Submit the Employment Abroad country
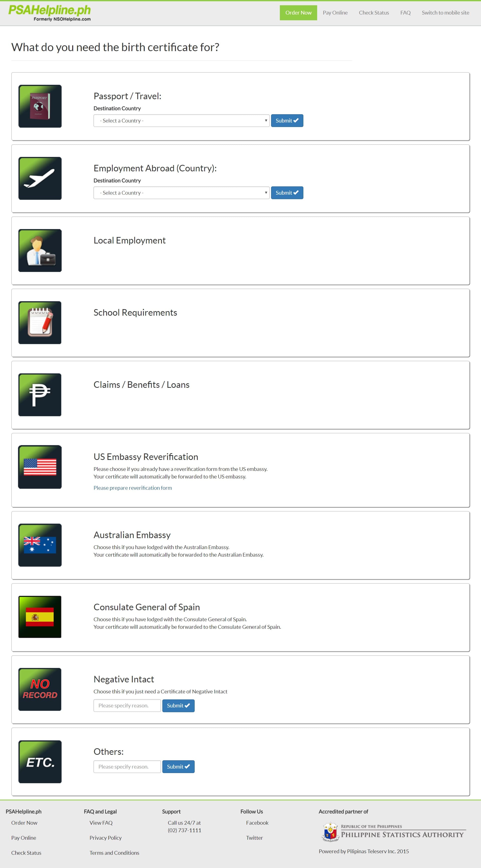This screenshot has width=481, height=868. [287, 193]
